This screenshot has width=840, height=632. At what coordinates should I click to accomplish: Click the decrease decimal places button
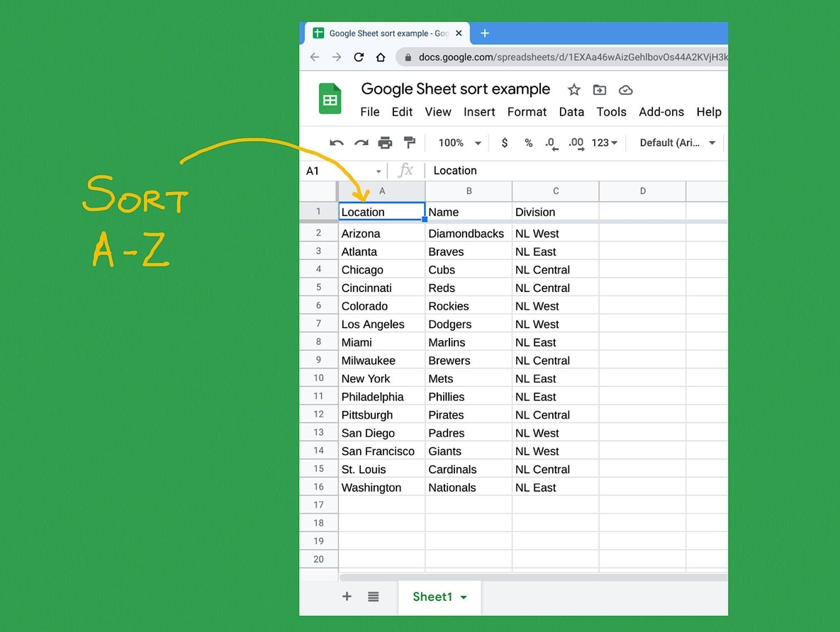point(551,143)
